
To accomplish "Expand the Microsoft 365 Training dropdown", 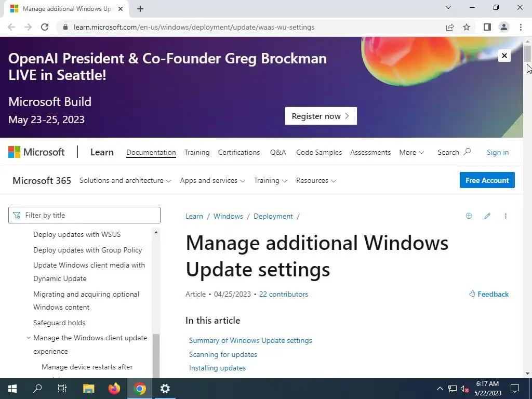I will tap(270, 180).
